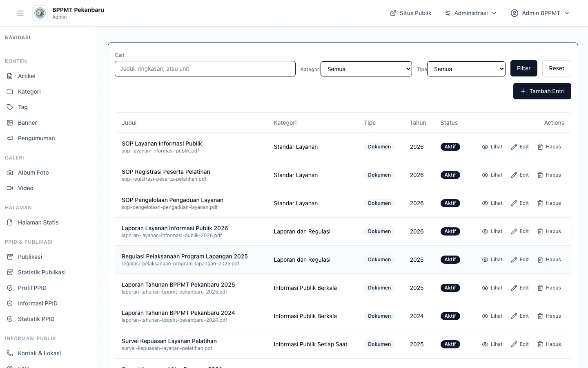Click the Tahun column header
The image size is (588, 368).
pos(418,123)
